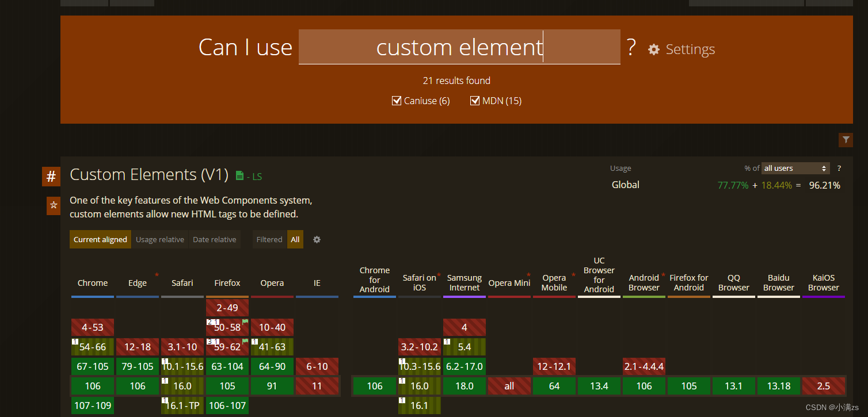Uncheck the Caniuse (6) checkbox
868x417 pixels.
pos(397,100)
